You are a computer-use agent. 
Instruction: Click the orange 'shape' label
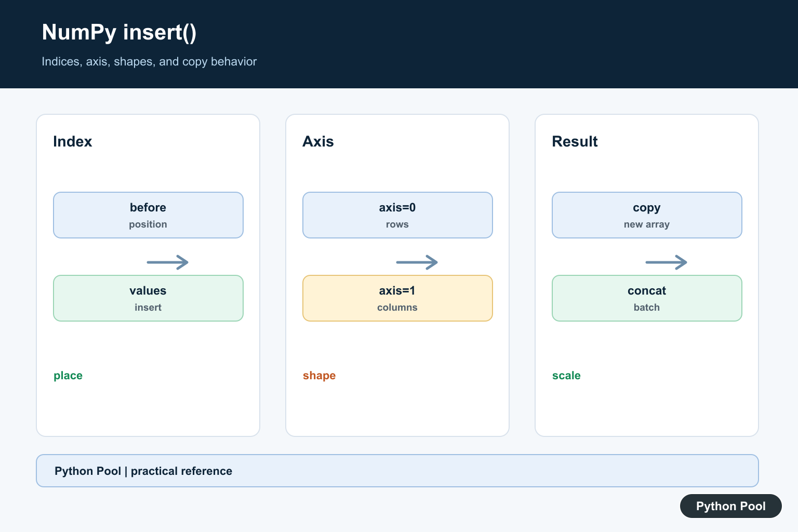click(x=319, y=376)
